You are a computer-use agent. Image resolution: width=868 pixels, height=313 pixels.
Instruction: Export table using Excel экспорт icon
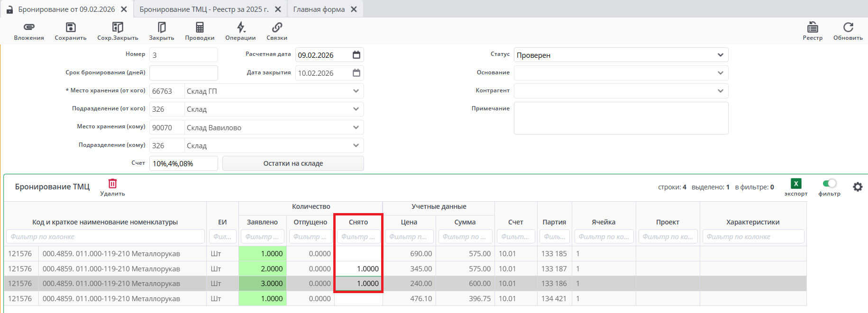pyautogui.click(x=796, y=184)
